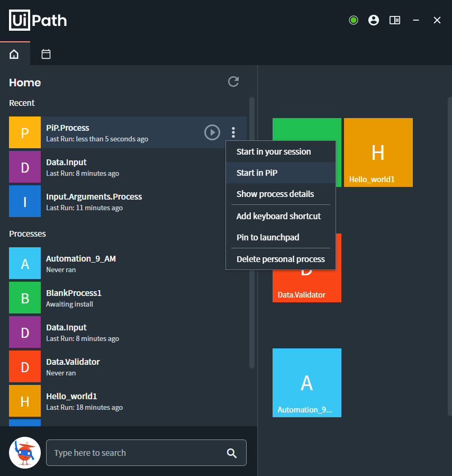452x476 pixels.
Task: Run PiP.Process with the play button
Action: pos(212,132)
